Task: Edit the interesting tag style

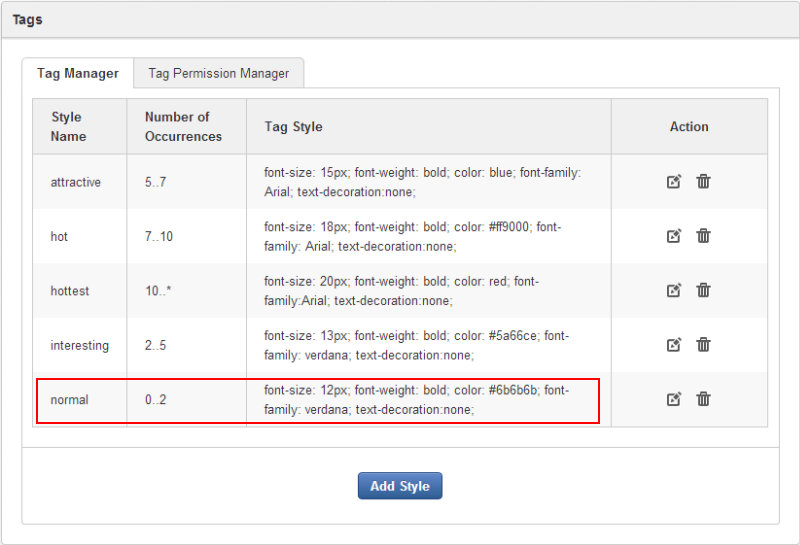Action: pyautogui.click(x=674, y=345)
